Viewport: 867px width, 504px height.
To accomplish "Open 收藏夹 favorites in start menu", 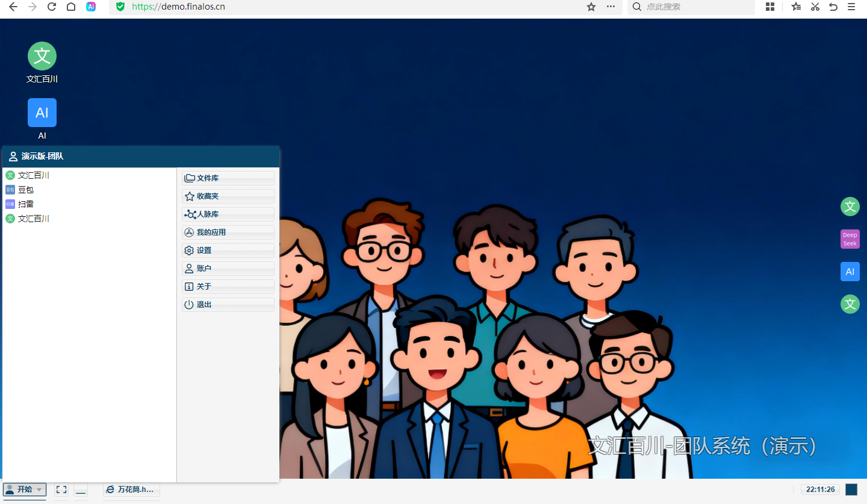I will [x=228, y=196].
